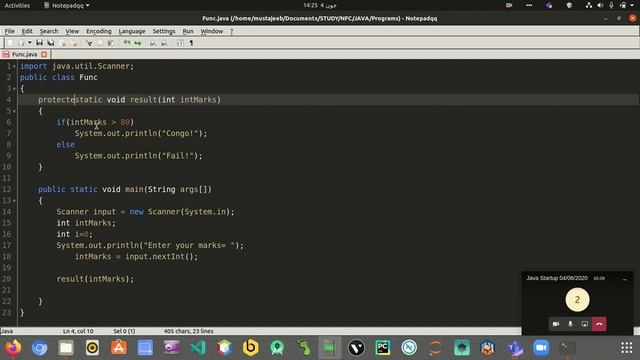Create a new document from the toolbar

(10, 43)
